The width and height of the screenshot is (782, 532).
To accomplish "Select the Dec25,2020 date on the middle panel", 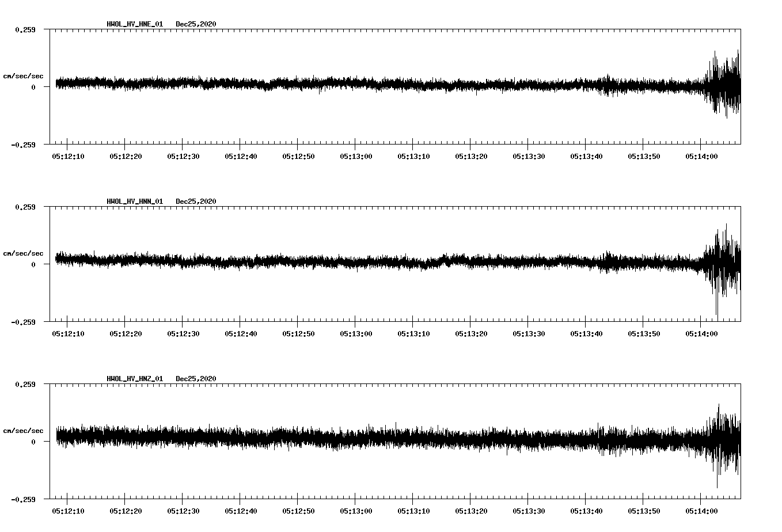I will click(195, 202).
